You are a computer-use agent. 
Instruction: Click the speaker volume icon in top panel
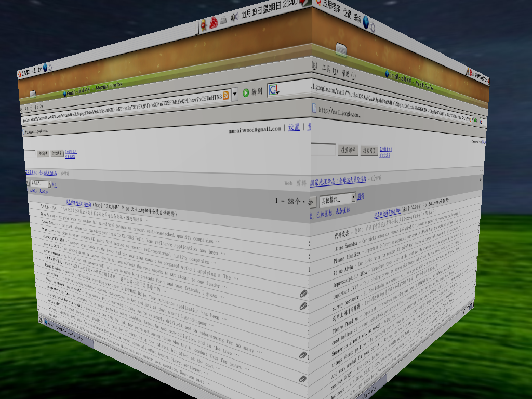pos(234,17)
